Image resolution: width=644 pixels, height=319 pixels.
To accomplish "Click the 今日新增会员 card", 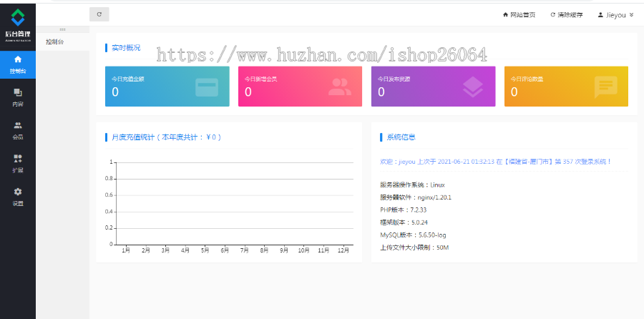I will point(301,87).
